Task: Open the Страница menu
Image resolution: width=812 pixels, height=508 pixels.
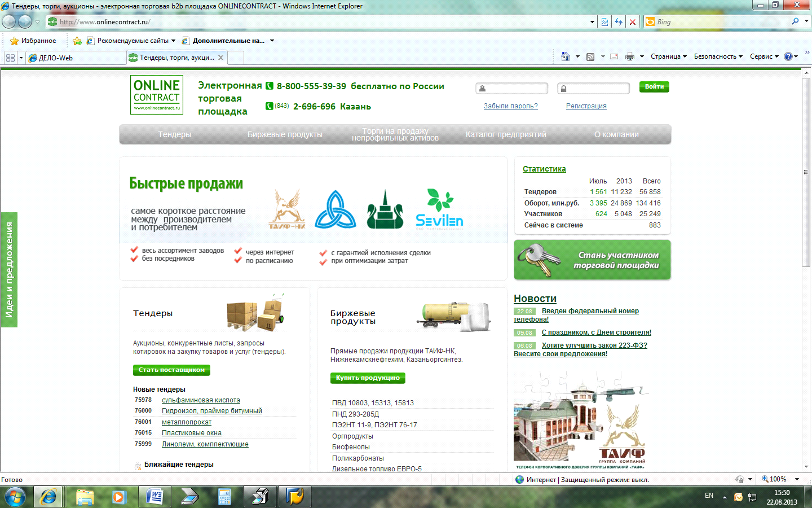Action: (x=668, y=56)
